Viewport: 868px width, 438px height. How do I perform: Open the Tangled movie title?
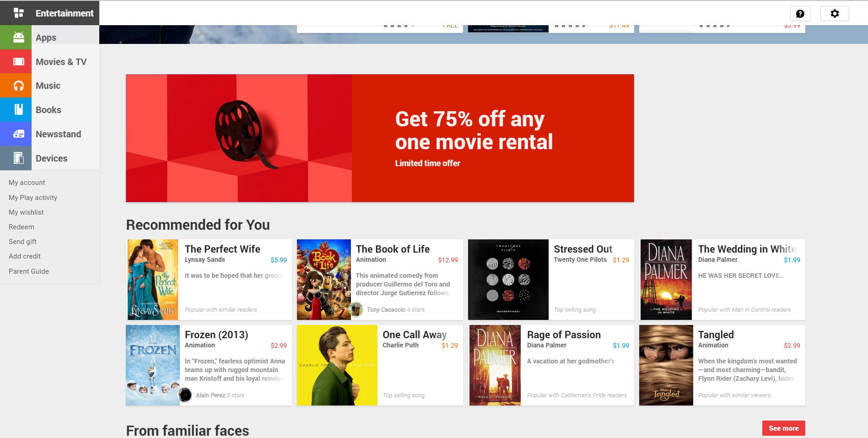click(716, 335)
